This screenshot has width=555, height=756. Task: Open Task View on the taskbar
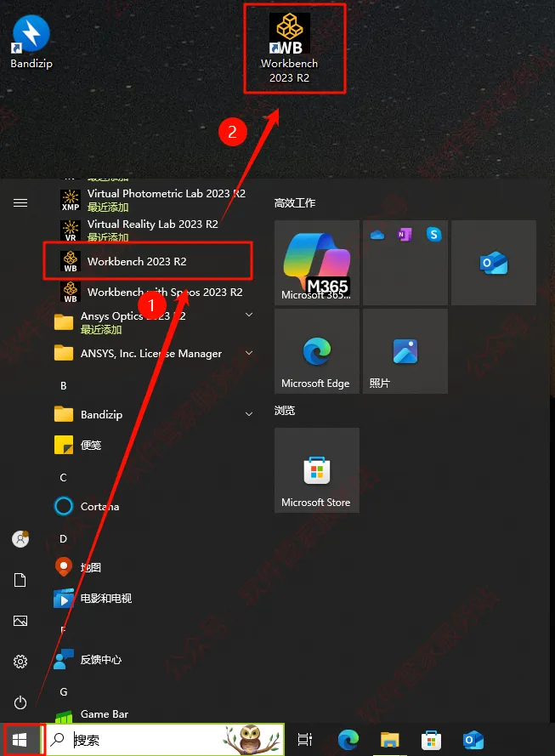tap(304, 739)
